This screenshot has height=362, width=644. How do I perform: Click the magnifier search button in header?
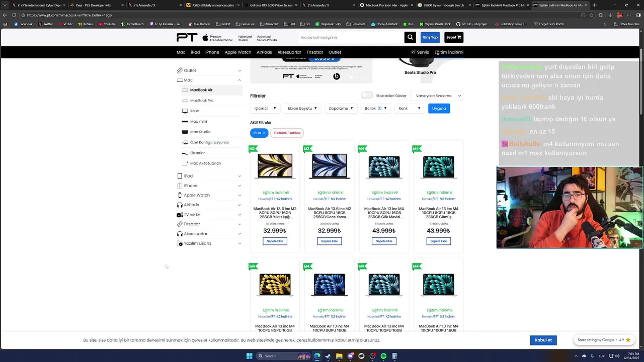(x=410, y=37)
